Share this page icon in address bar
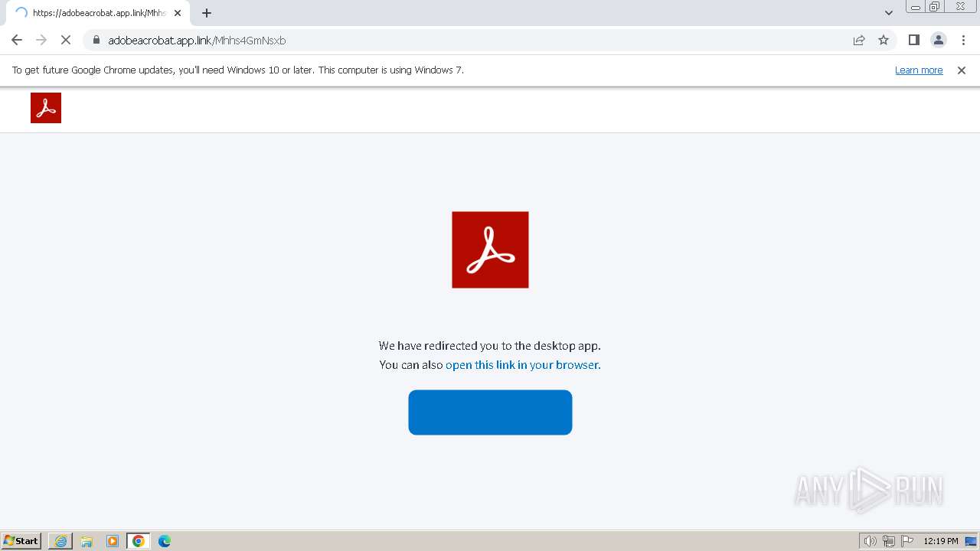The height and width of the screenshot is (551, 980). pos(859,40)
